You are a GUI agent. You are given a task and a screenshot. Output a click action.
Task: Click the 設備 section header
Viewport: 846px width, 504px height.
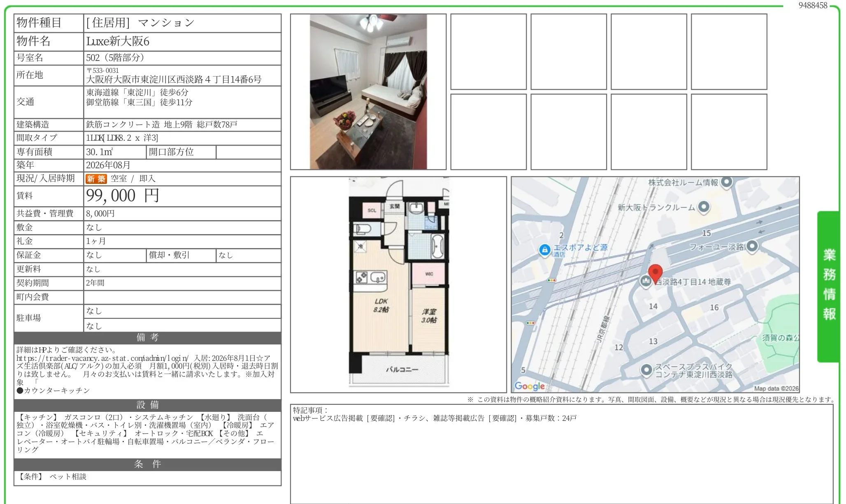(x=148, y=405)
